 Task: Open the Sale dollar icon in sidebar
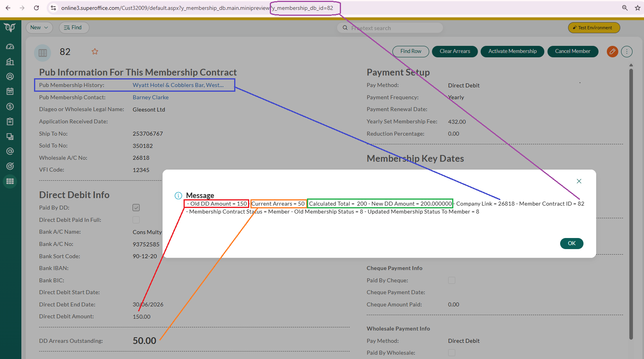coord(10,106)
